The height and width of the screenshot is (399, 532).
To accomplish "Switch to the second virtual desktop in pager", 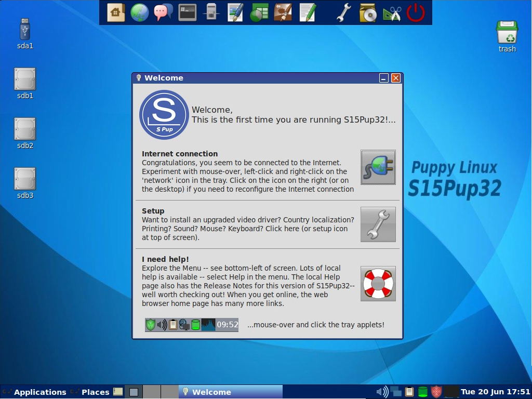I will coord(152,392).
